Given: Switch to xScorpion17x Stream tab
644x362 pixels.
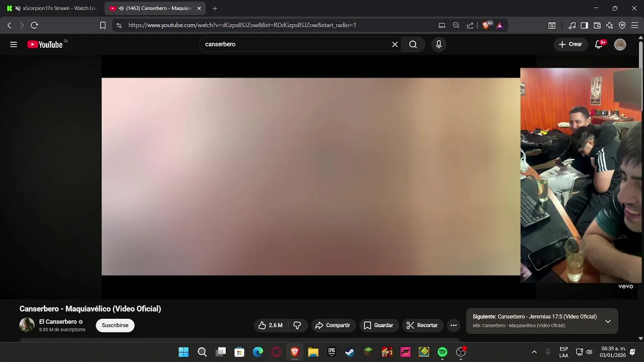Looking at the screenshot, I should click(x=52, y=8).
